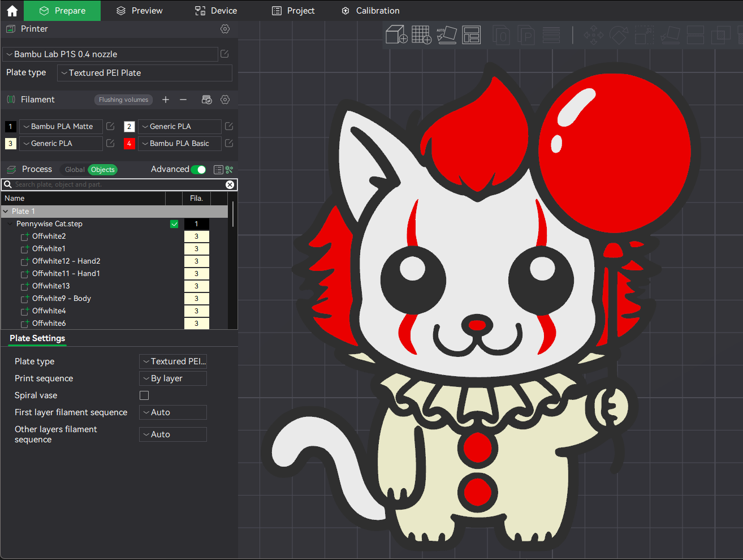Screen dimensions: 743x560
Task: Click the Add cube toolbar icon
Action: pyautogui.click(x=396, y=35)
